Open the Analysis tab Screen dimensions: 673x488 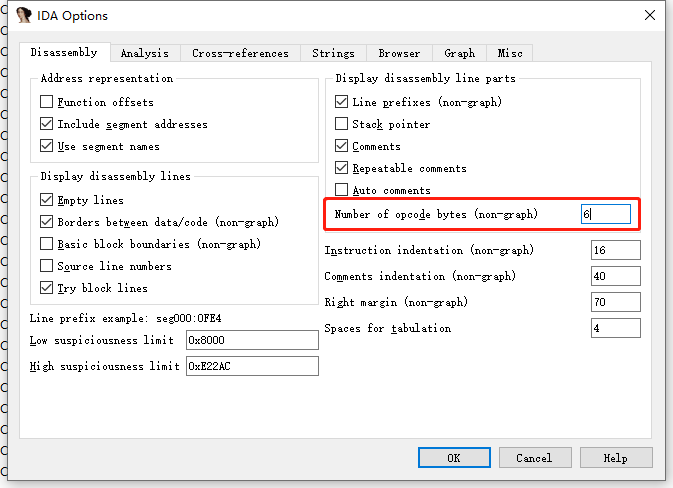pyautogui.click(x=145, y=53)
